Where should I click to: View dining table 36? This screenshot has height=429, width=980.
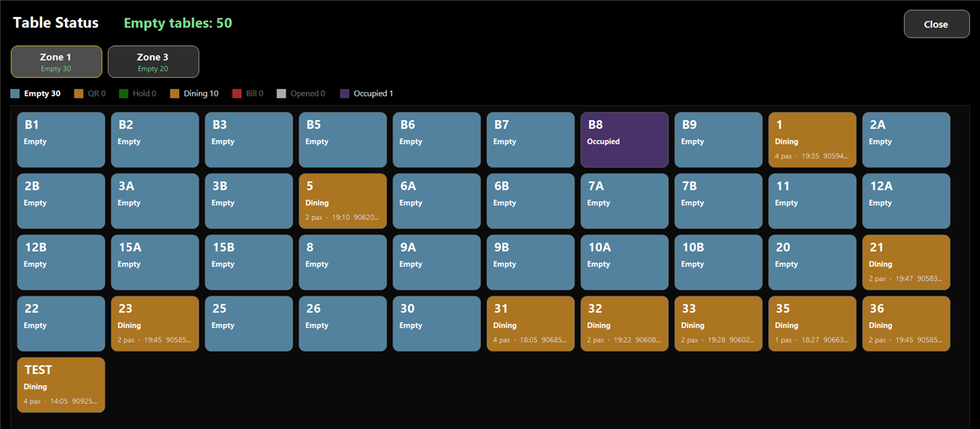coord(906,323)
